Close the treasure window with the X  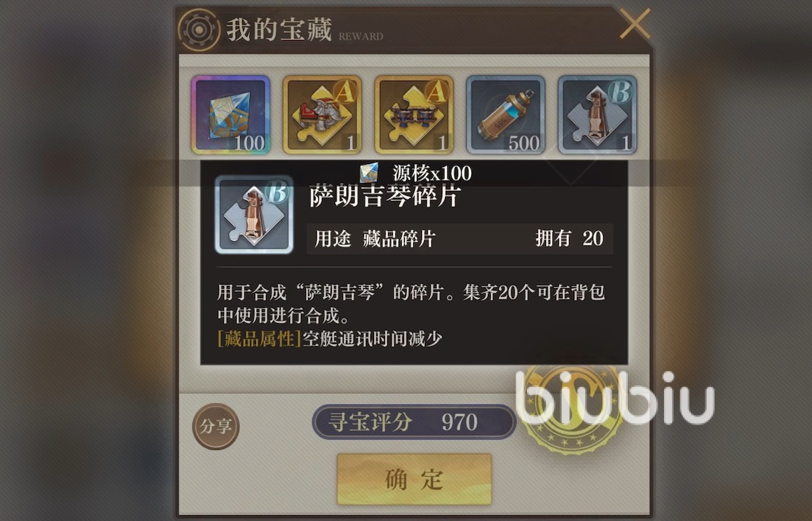634,23
